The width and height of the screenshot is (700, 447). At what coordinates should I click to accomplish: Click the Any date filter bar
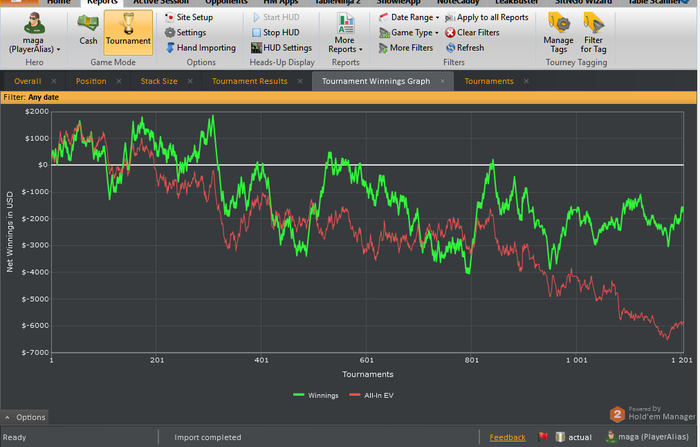[x=348, y=97]
